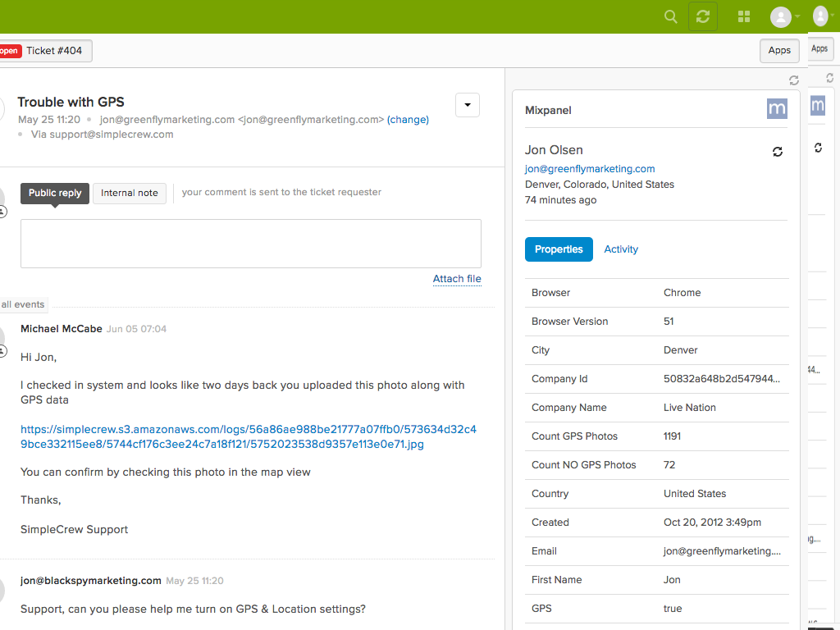
Task: Select Public reply mode
Action: point(55,193)
